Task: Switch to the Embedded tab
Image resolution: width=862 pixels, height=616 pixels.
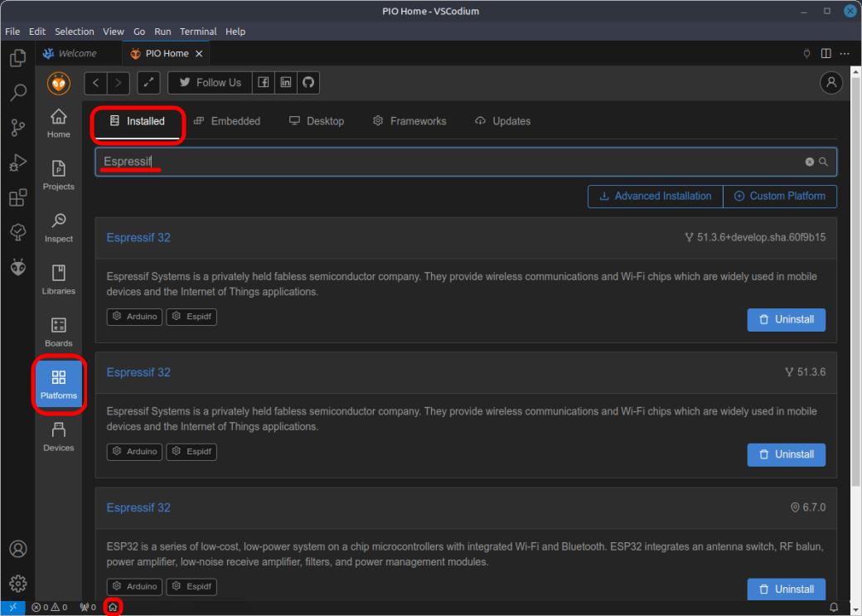Action: pos(226,121)
